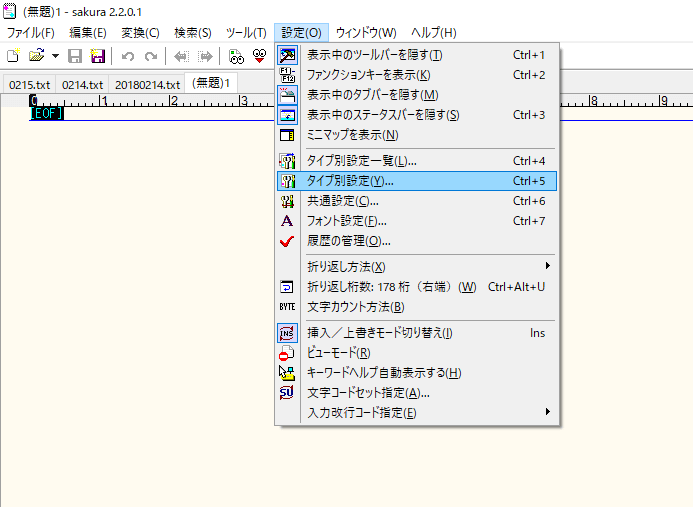The image size is (693, 507).
Task: Toggle 表示中のツールバーを隠す item
Action: (x=417, y=55)
